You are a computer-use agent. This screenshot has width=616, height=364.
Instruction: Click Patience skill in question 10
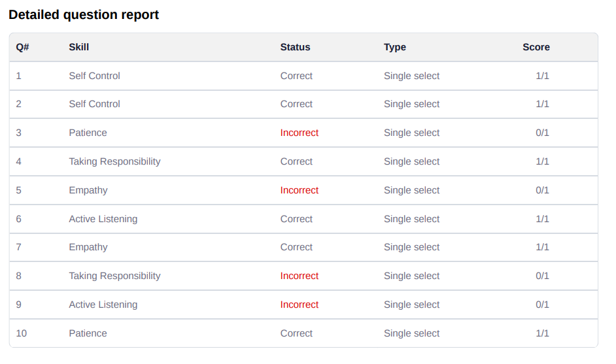(x=88, y=333)
